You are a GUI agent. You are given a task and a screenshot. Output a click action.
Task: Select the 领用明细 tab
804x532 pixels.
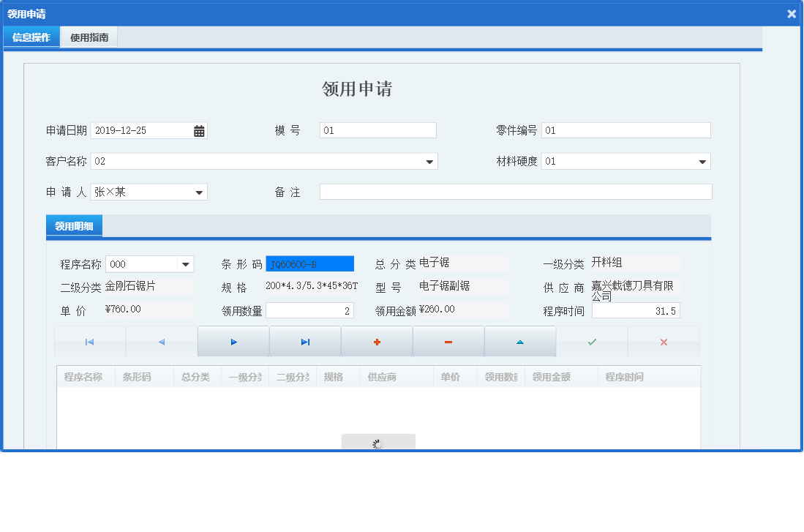(74, 226)
